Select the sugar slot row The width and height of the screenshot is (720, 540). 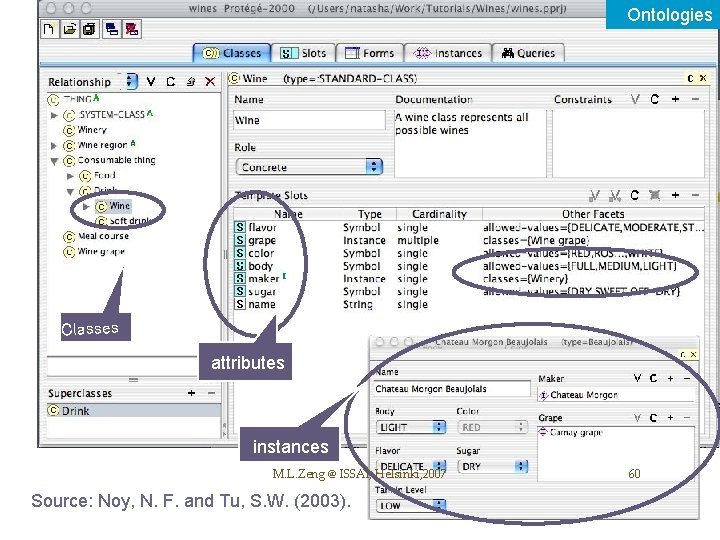point(468,292)
